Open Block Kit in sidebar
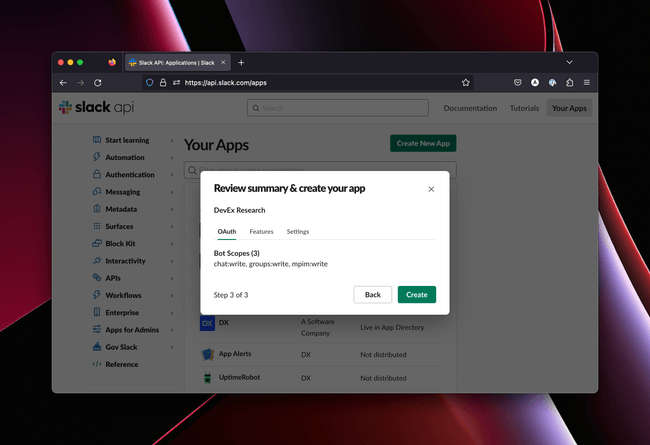Viewport: 650px width, 445px height. (x=120, y=243)
